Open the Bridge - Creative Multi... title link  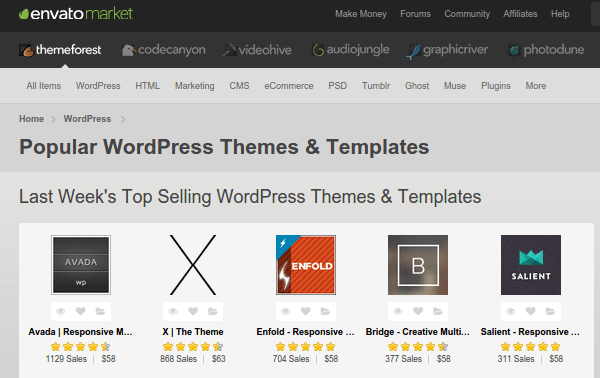(x=417, y=332)
